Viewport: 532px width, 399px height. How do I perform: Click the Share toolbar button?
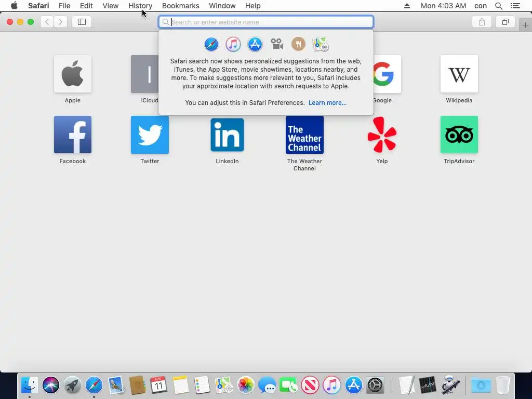(482, 22)
